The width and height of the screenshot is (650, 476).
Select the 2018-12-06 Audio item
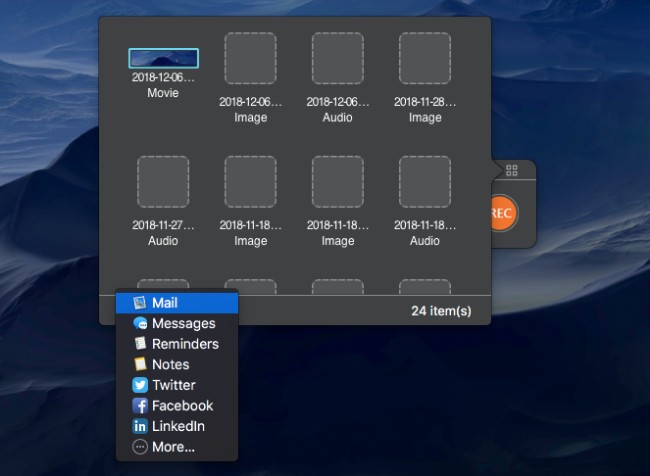tap(337, 58)
